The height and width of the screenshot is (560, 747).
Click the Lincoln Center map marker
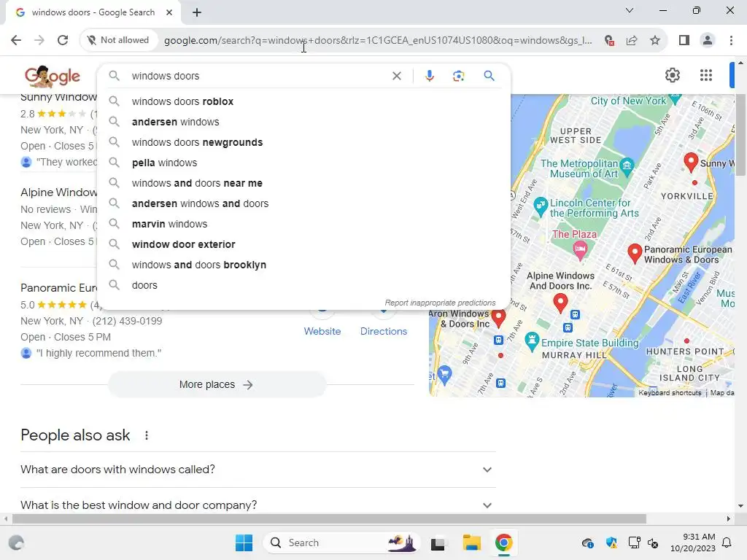click(541, 206)
